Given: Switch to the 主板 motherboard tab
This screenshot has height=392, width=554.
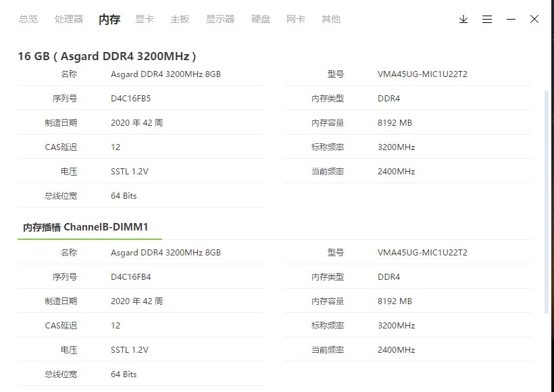Looking at the screenshot, I should (x=180, y=19).
